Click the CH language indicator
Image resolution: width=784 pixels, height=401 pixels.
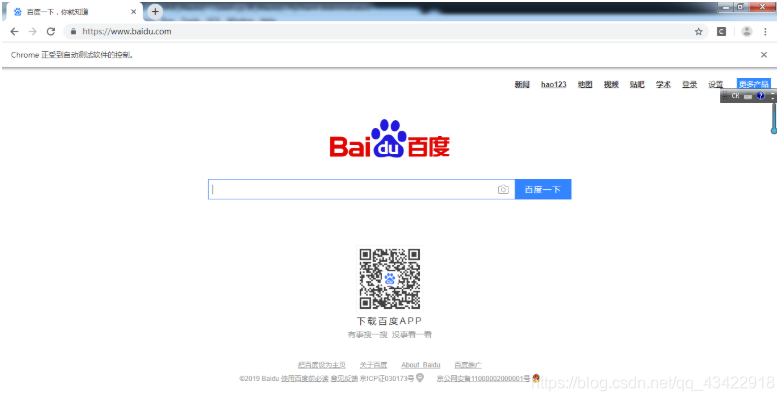(x=735, y=96)
